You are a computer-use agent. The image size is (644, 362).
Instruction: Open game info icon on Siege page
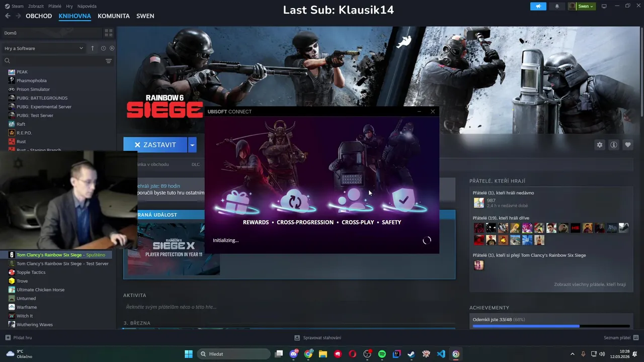pyautogui.click(x=614, y=145)
